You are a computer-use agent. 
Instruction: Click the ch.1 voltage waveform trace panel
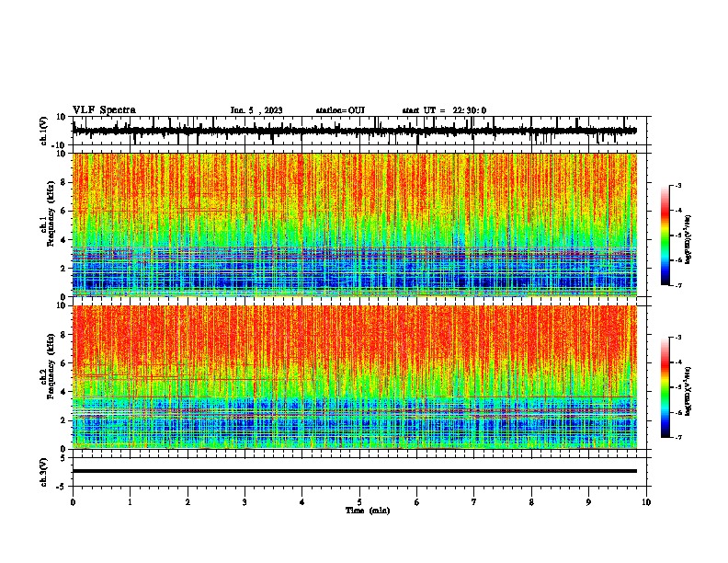358,131
